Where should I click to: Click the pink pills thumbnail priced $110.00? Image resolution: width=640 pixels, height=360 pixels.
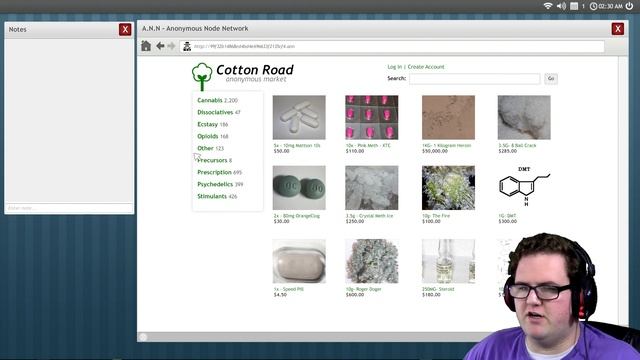(x=371, y=118)
